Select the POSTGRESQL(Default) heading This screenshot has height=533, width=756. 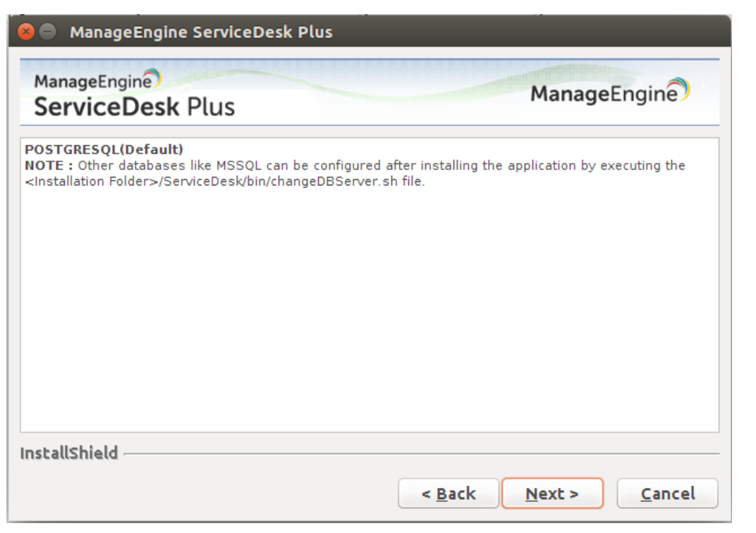104,149
